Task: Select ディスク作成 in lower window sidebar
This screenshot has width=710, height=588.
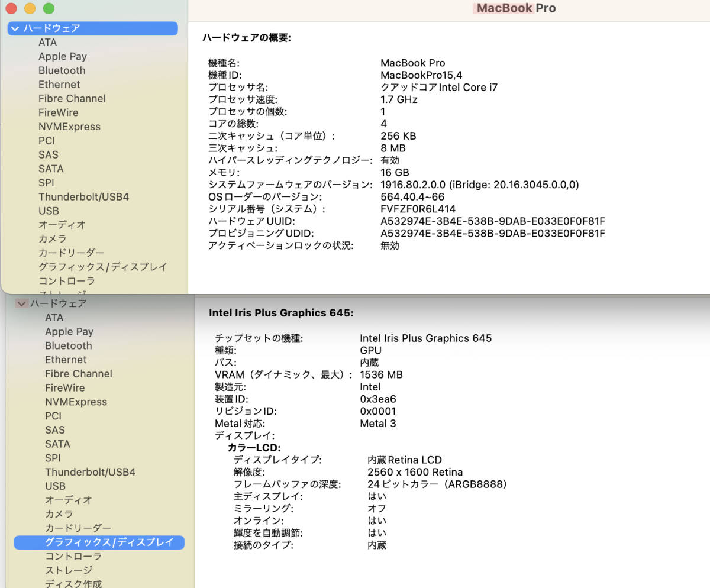Action: (73, 584)
